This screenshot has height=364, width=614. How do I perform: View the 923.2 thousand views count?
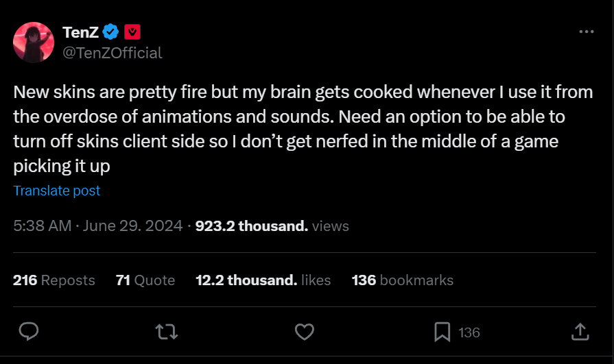(x=272, y=226)
